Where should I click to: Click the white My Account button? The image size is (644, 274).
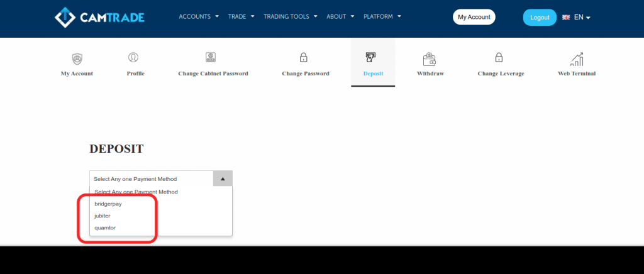pos(474,17)
